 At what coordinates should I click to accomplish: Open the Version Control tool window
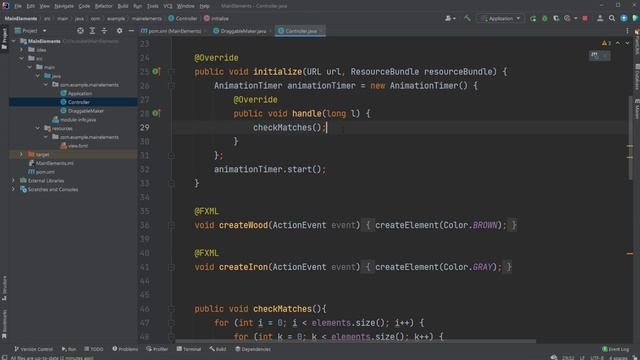33,349
